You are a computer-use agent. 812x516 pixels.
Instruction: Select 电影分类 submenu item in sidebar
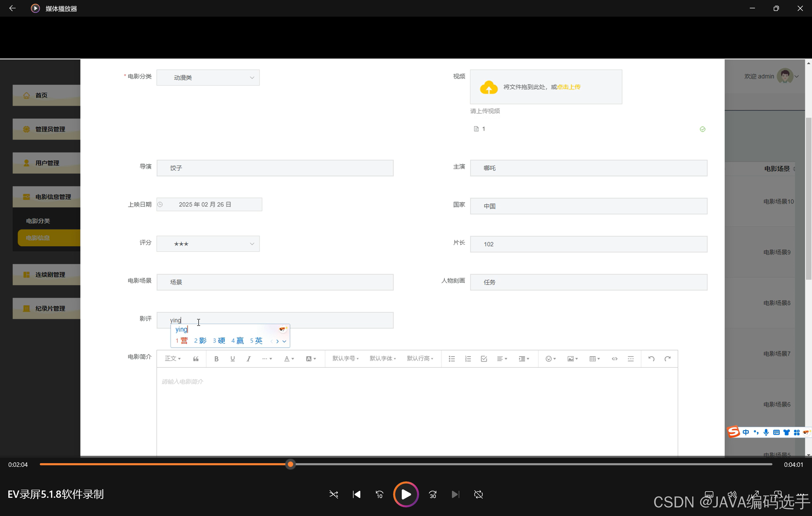point(38,221)
